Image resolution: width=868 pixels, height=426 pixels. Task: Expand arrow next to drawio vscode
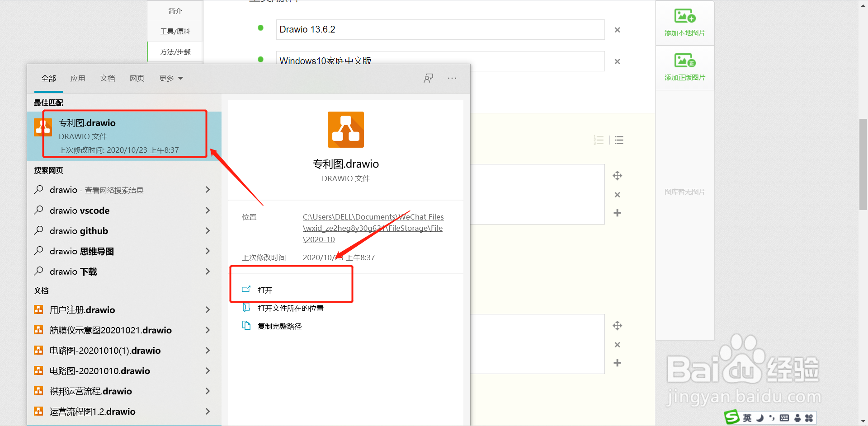point(208,210)
